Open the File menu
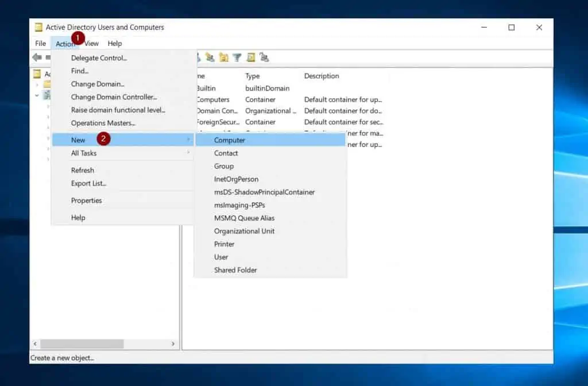This screenshot has height=386, width=588. (x=41, y=44)
